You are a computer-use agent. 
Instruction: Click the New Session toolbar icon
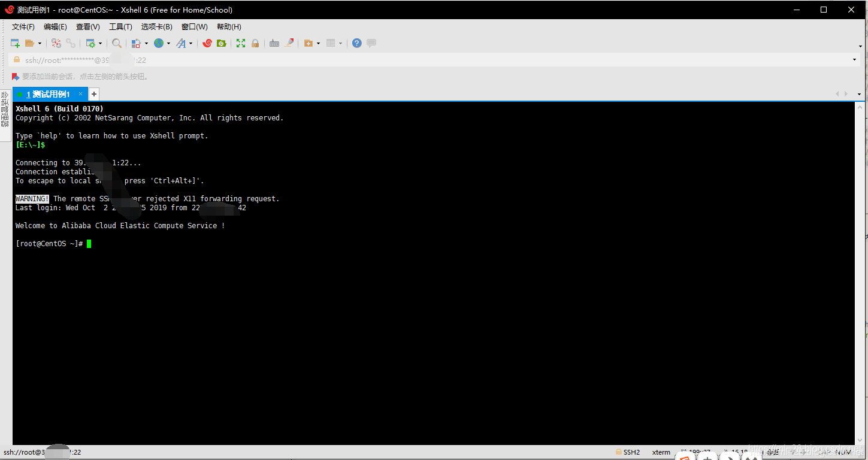point(15,43)
